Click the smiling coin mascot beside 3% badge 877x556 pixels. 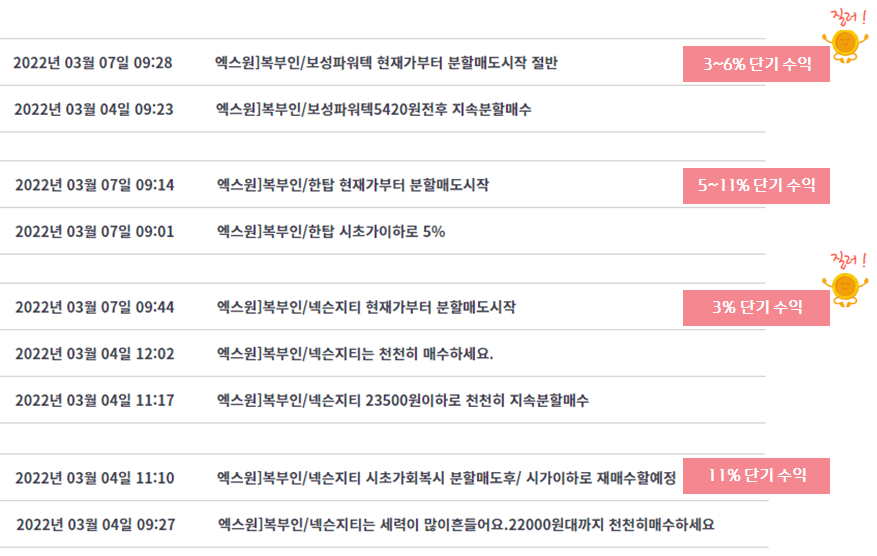845,289
